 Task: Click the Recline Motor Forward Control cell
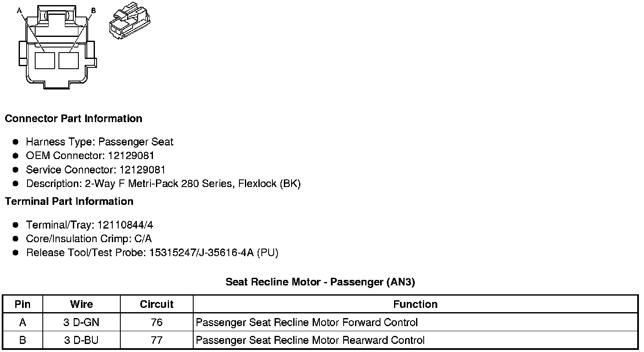pos(307,322)
